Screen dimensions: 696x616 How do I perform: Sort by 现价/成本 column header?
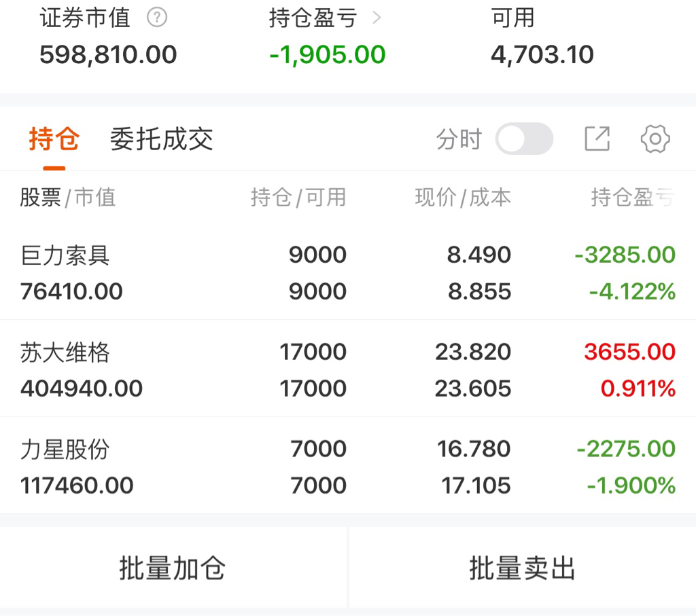point(463,198)
